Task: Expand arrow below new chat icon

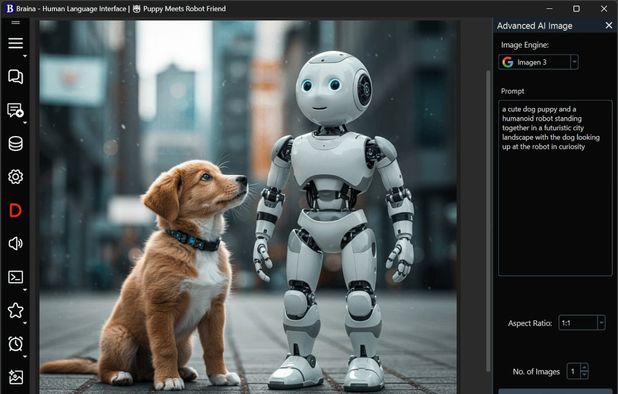Action: (25, 123)
